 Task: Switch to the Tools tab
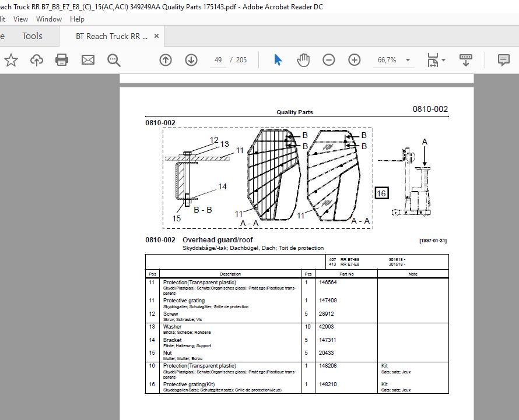point(31,36)
